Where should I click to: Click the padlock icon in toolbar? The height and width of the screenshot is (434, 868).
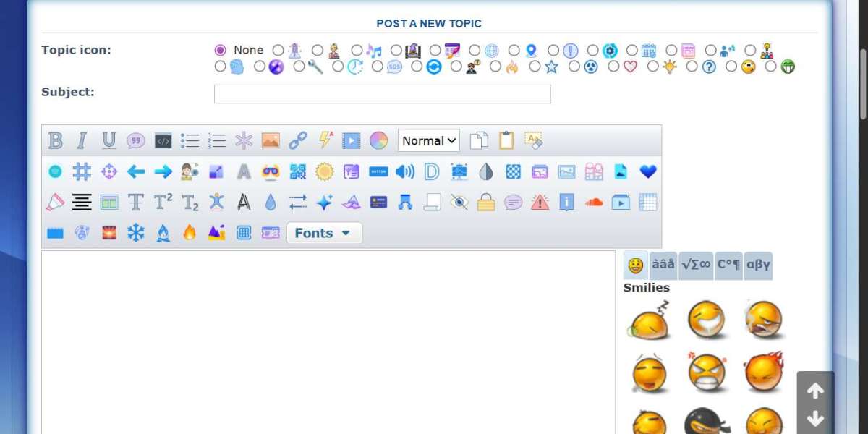point(486,203)
